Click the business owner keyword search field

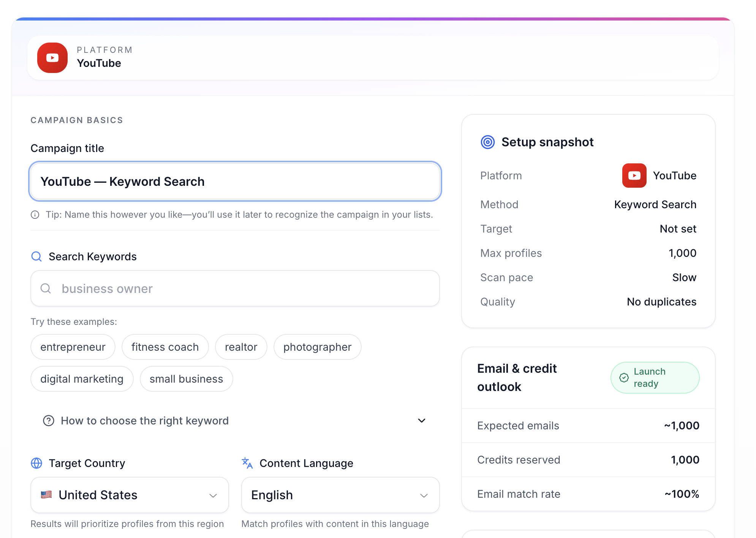pos(235,288)
